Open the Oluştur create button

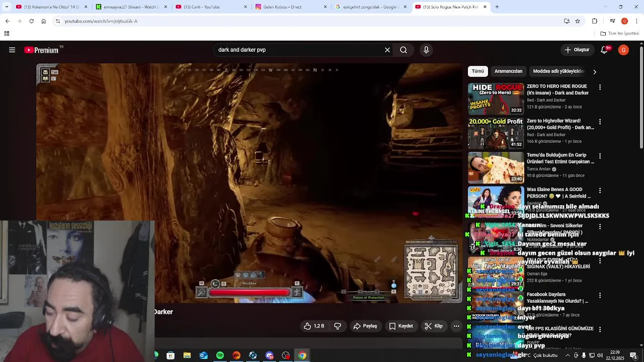(577, 50)
